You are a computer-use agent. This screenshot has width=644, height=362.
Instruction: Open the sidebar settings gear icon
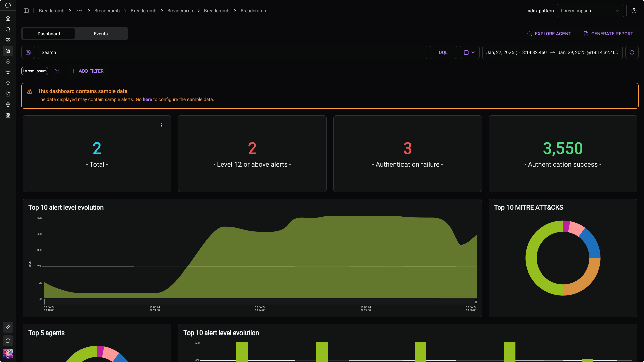click(8, 105)
